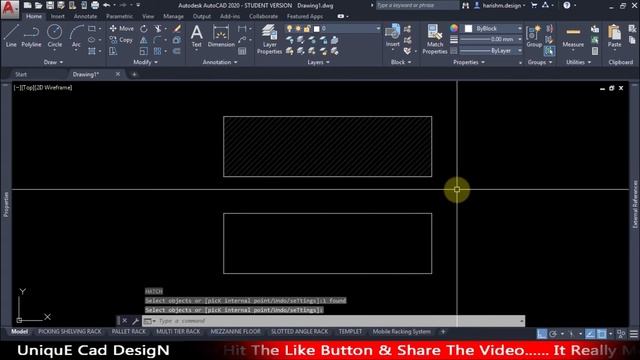The image size is (640, 360).
Task: Open the Start file tab
Action: (x=21, y=74)
